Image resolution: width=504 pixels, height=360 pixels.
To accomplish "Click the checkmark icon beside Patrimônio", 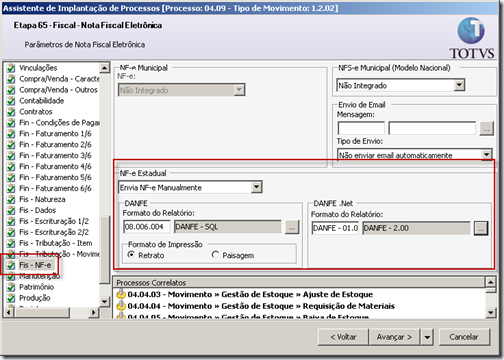I will [11, 287].
